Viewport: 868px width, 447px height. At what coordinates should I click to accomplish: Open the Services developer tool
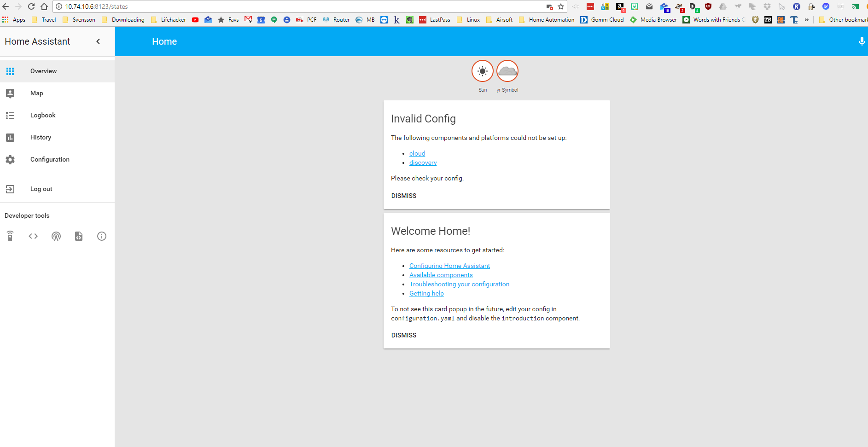[x=10, y=236]
